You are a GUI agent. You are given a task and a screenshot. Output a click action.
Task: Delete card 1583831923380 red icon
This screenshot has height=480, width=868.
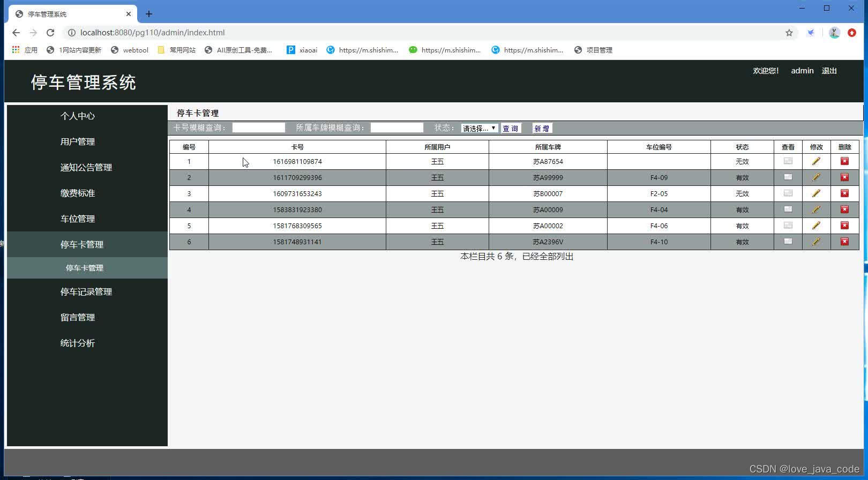point(844,209)
